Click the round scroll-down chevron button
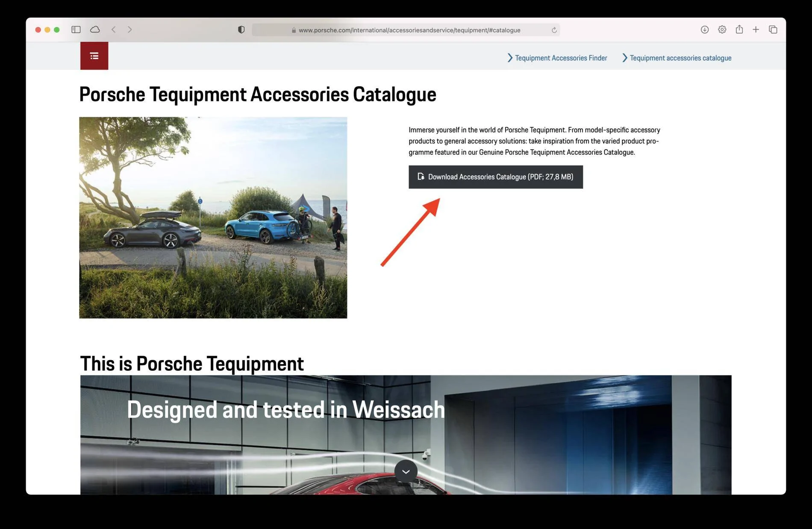 pos(406,471)
